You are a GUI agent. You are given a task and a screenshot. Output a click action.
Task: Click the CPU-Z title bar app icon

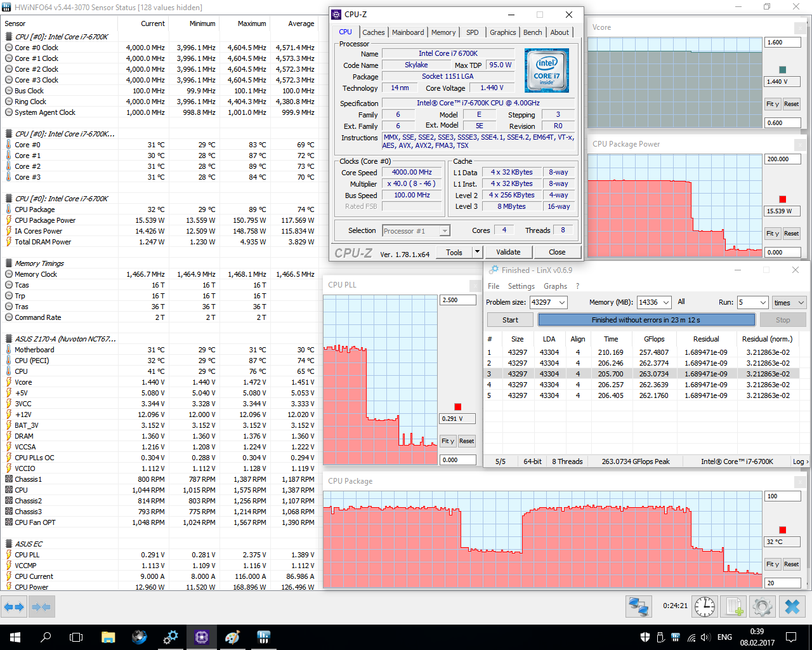[337, 15]
